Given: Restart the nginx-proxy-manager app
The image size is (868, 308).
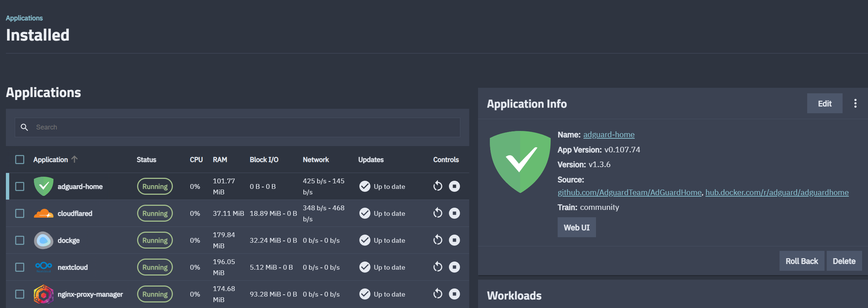Looking at the screenshot, I should (438, 294).
